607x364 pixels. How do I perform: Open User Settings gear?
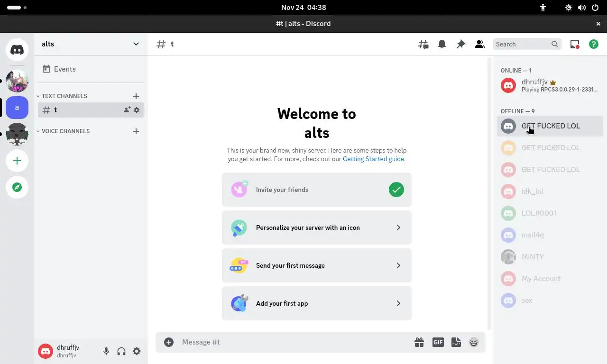pyautogui.click(x=137, y=351)
